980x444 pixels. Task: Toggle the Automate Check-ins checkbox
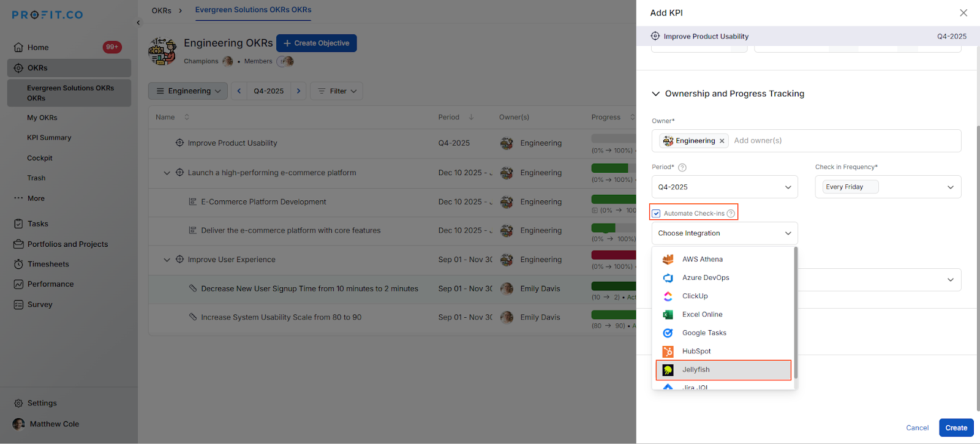tap(656, 213)
